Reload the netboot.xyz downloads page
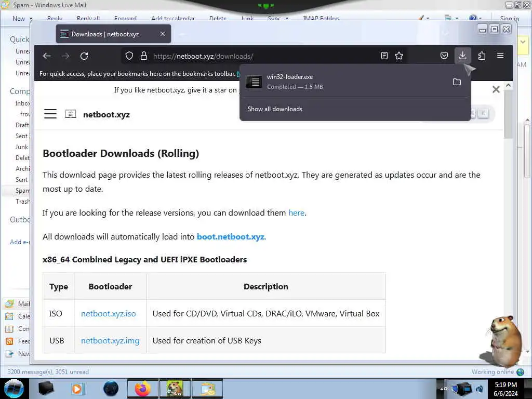This screenshot has height=399, width=532. pos(84,56)
